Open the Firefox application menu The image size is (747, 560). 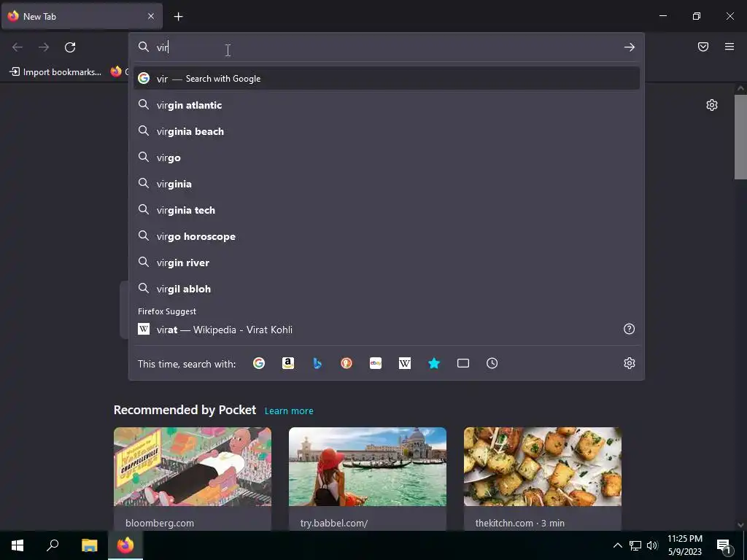tap(729, 47)
